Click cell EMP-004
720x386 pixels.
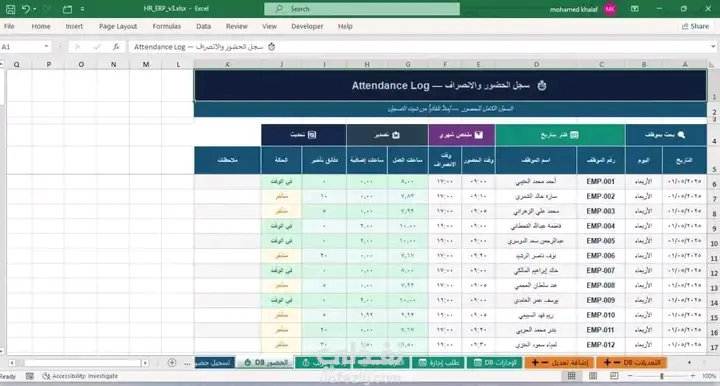pyautogui.click(x=601, y=226)
